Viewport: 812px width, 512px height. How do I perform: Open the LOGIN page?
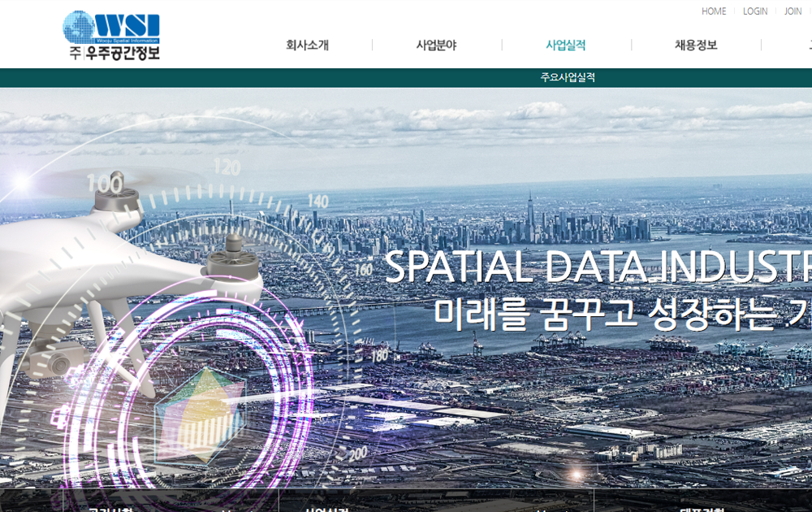tap(755, 11)
